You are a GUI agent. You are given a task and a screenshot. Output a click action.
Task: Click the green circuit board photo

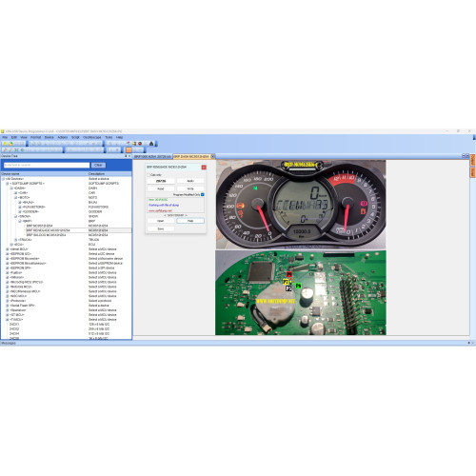click(x=301, y=292)
